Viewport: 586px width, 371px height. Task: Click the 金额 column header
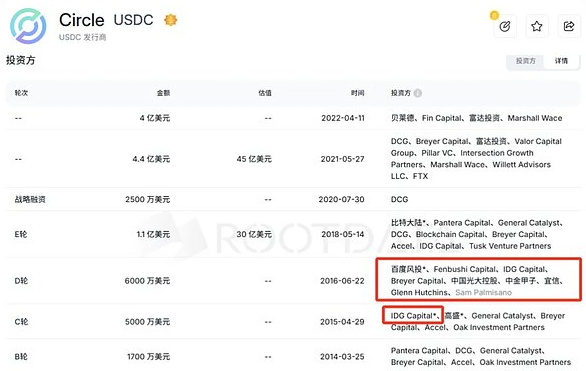(x=163, y=93)
